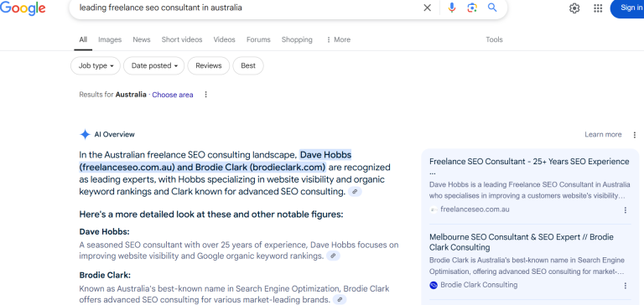Click the Google logo
Viewport: 644px width, 305px height.
click(23, 8)
